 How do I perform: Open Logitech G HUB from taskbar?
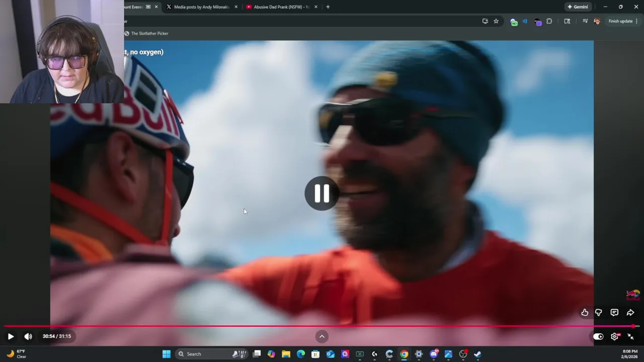374,354
